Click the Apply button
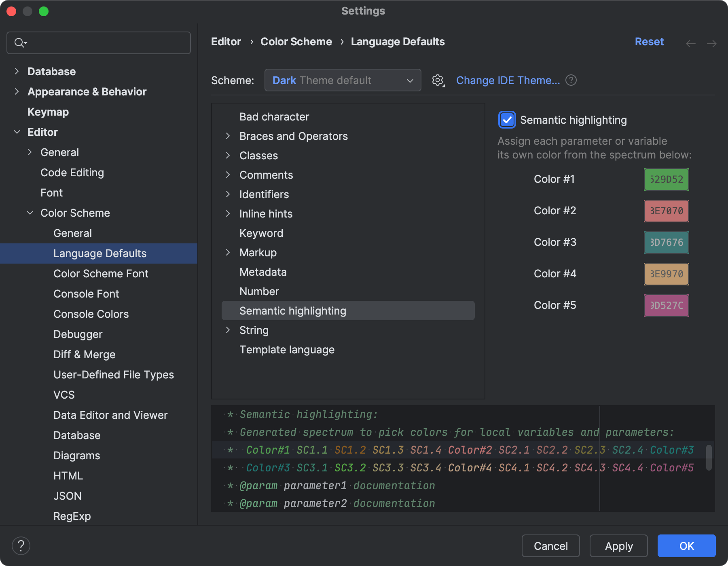 pos(618,545)
